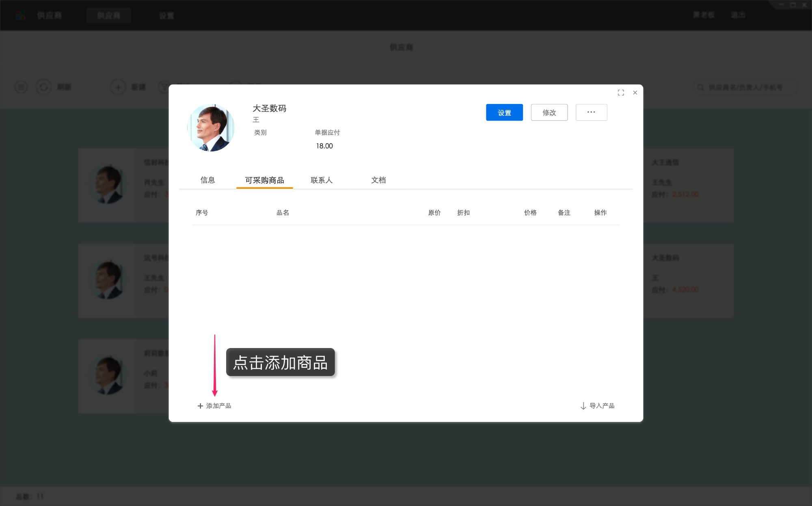The height and width of the screenshot is (506, 812).
Task: Select the 供应商 navigation item
Action: (109, 15)
